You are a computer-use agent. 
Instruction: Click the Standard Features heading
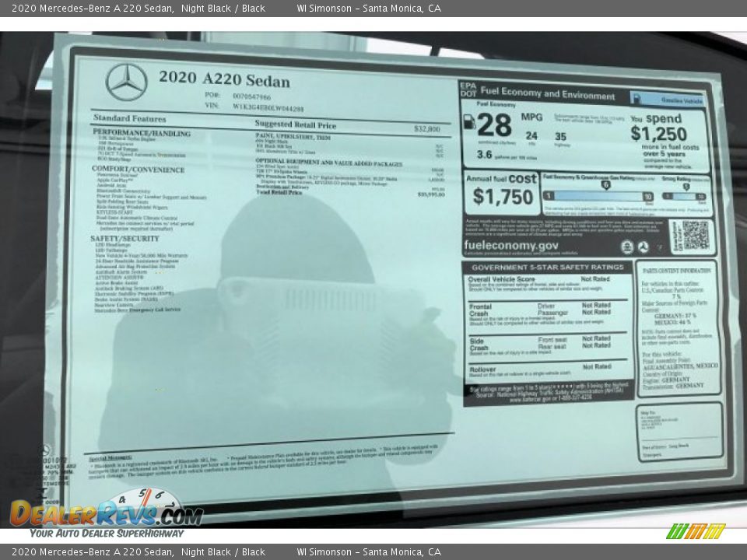click(x=129, y=119)
